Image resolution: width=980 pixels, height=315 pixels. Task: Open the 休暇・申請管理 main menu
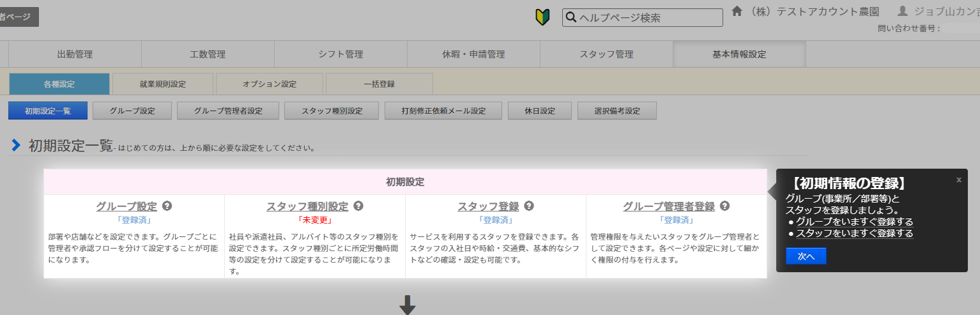pyautogui.click(x=473, y=54)
